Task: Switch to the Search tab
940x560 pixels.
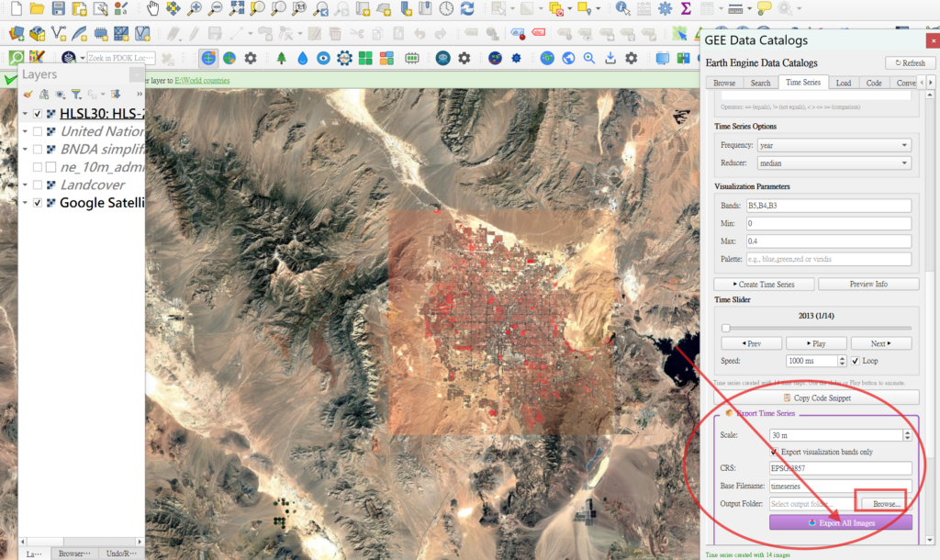Action: tap(760, 83)
